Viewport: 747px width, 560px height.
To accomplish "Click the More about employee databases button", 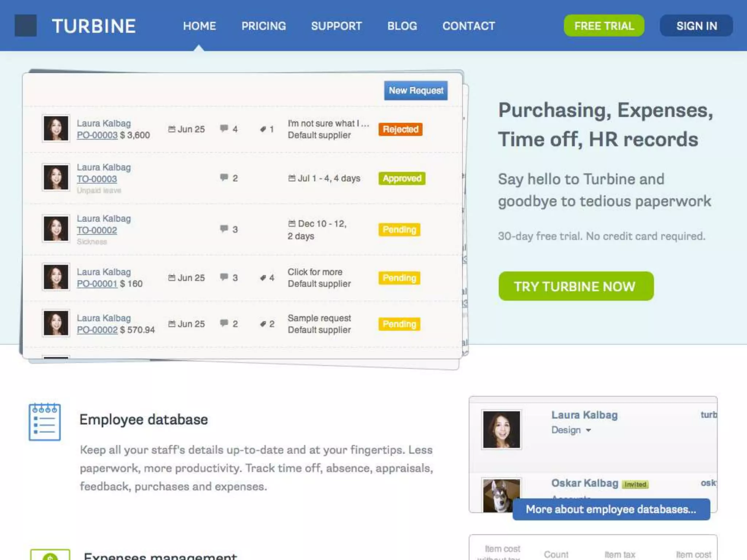I will pos(611,509).
